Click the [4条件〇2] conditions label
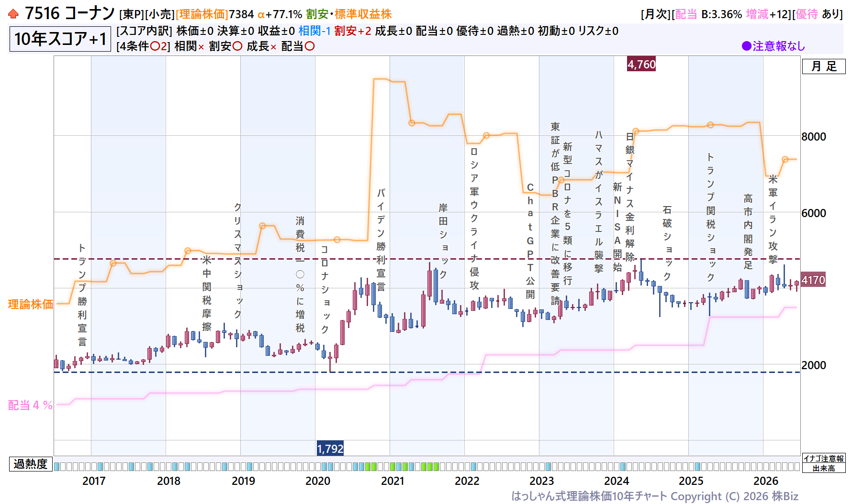This screenshot has width=852, height=504. pos(143,46)
